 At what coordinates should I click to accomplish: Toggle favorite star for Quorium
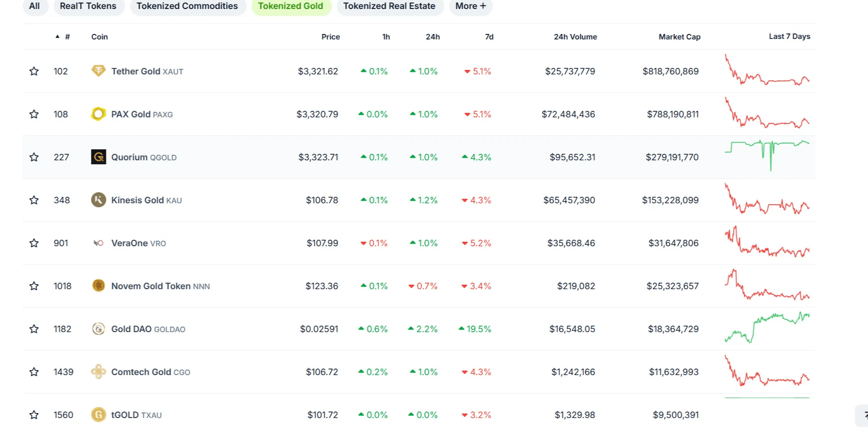tap(34, 157)
